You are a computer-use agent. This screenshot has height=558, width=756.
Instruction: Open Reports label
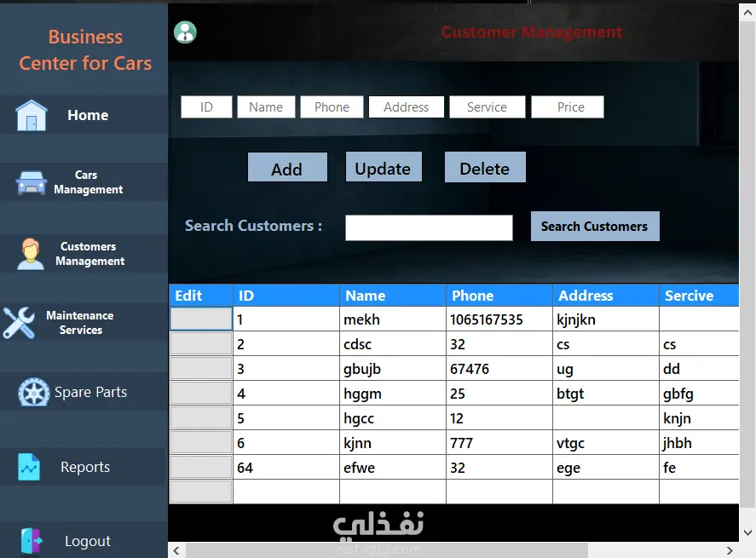pos(85,467)
